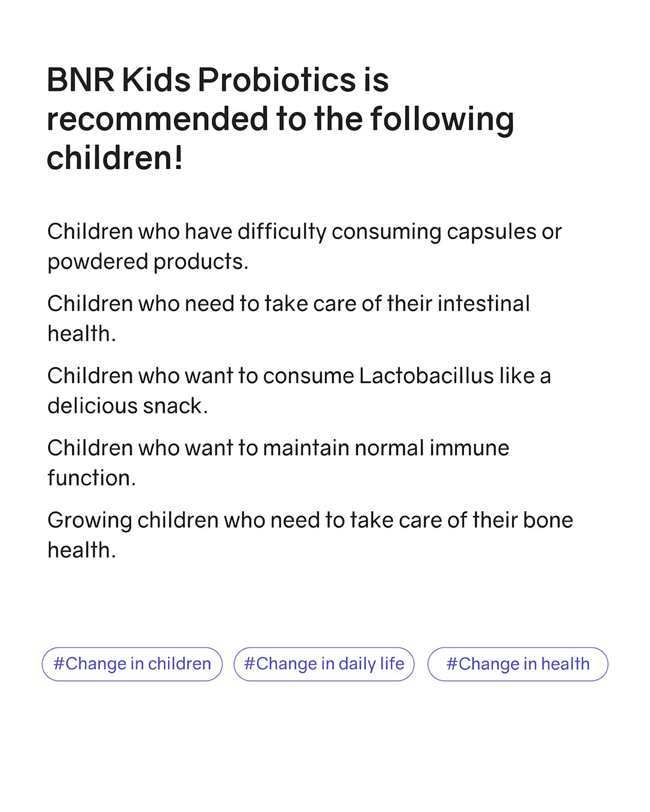Click the word 'bone'

(x=548, y=520)
